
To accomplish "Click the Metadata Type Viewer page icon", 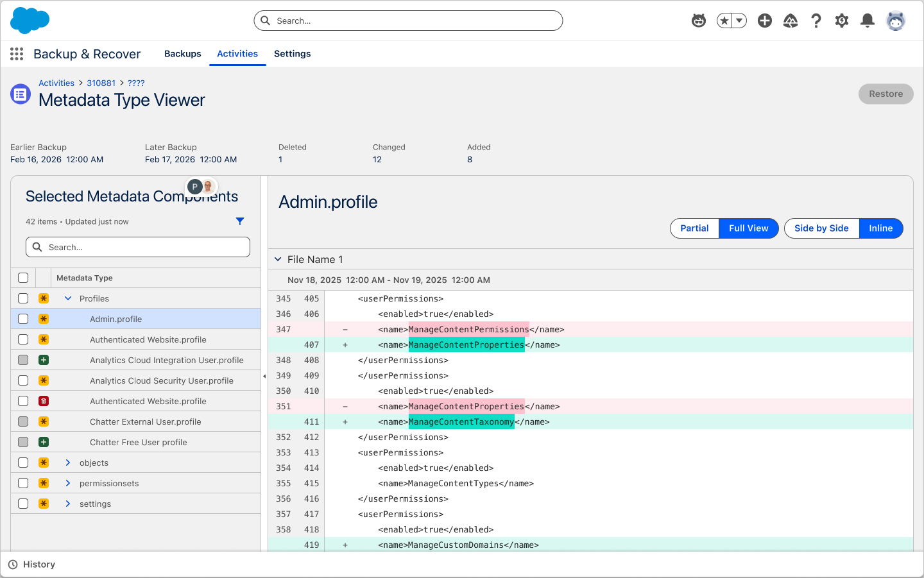I will coord(21,94).
